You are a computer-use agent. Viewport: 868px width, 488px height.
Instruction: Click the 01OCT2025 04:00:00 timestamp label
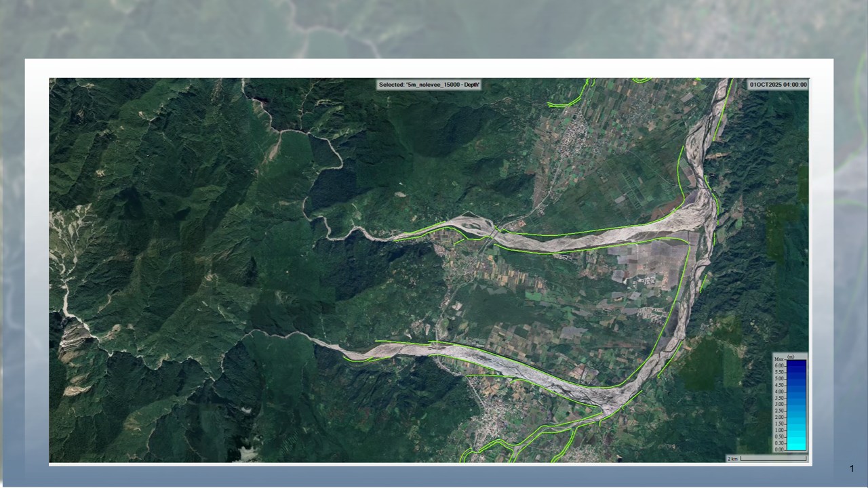(778, 85)
